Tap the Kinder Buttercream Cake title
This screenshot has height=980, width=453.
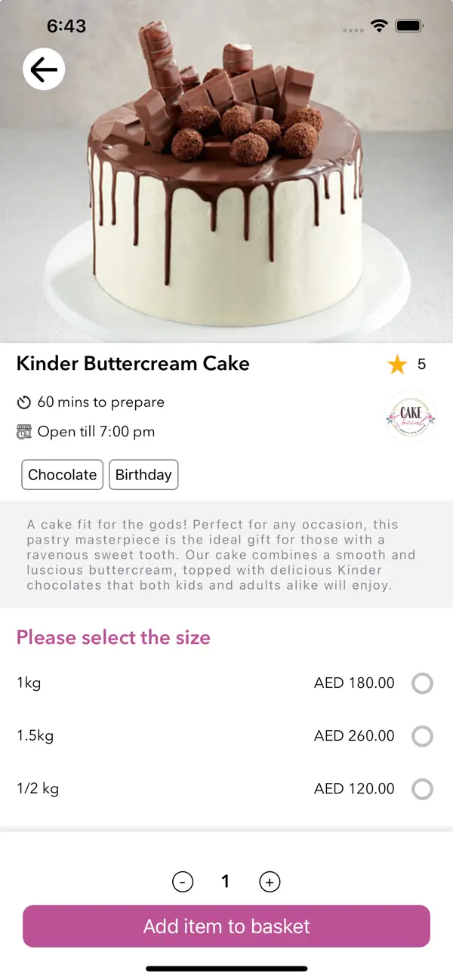[x=133, y=364]
